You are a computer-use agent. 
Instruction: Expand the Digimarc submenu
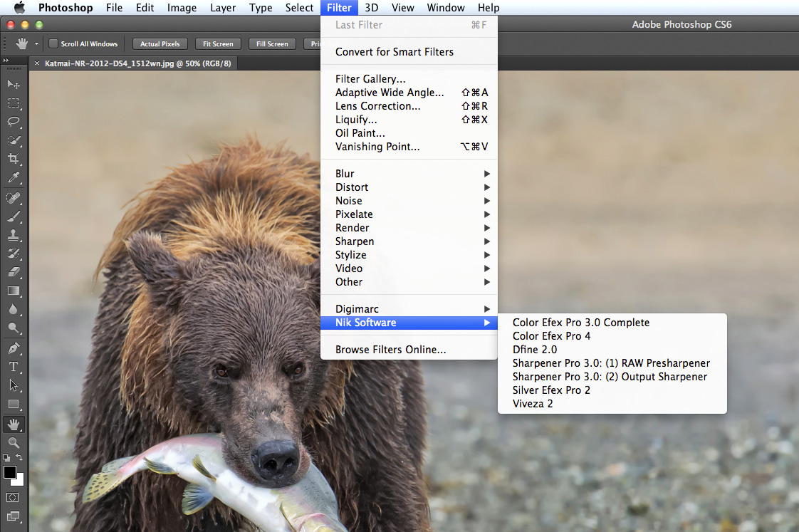[x=409, y=309]
